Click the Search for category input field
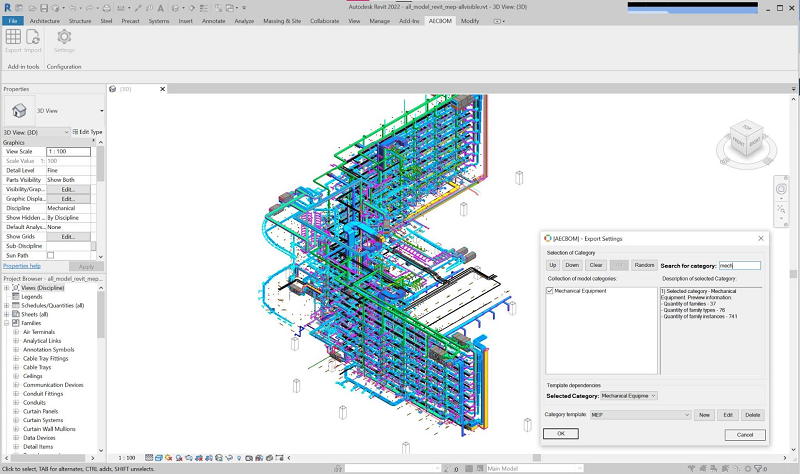 (739, 265)
